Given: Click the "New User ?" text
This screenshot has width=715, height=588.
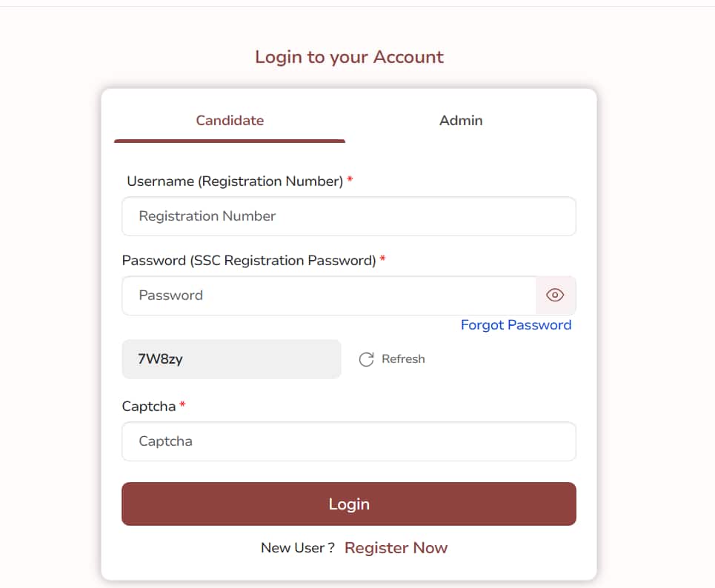Looking at the screenshot, I should coord(297,548).
